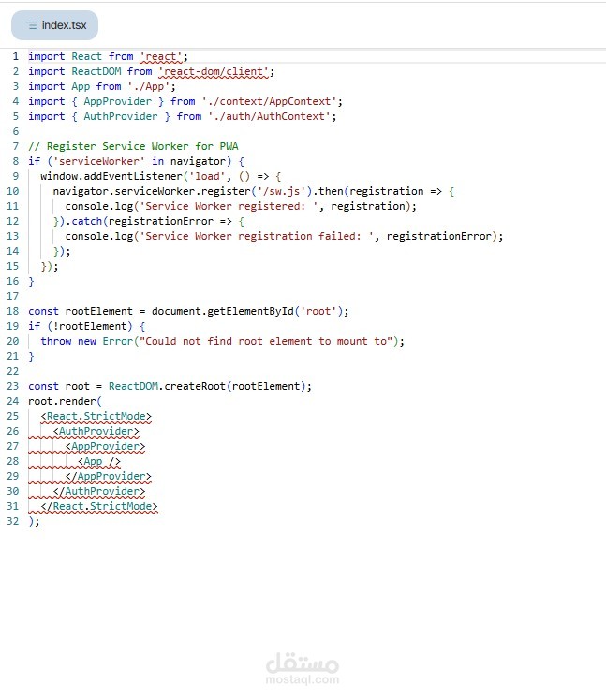This screenshot has width=606, height=700.
Task: Click AppProvider in the line 4 import
Action: [117, 101]
